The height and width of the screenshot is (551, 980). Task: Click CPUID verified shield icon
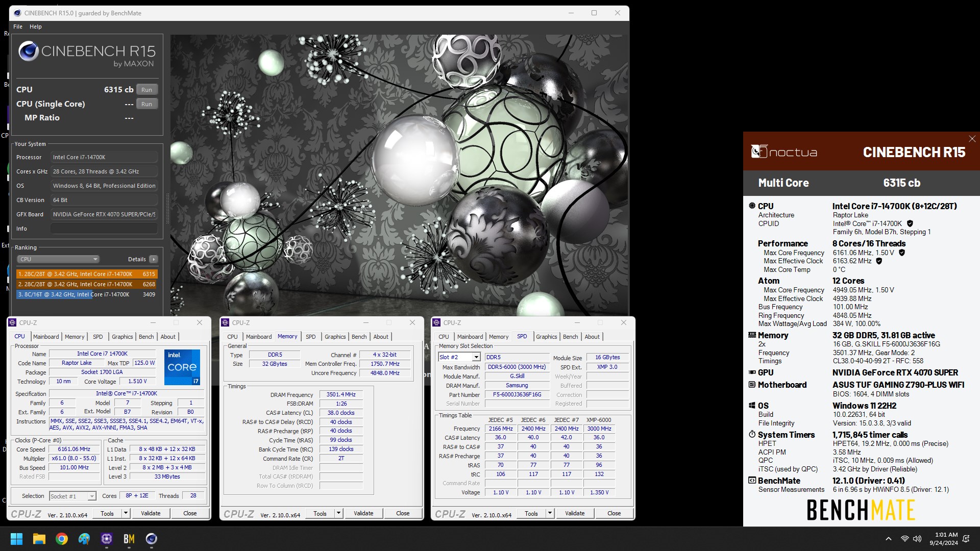910,223
